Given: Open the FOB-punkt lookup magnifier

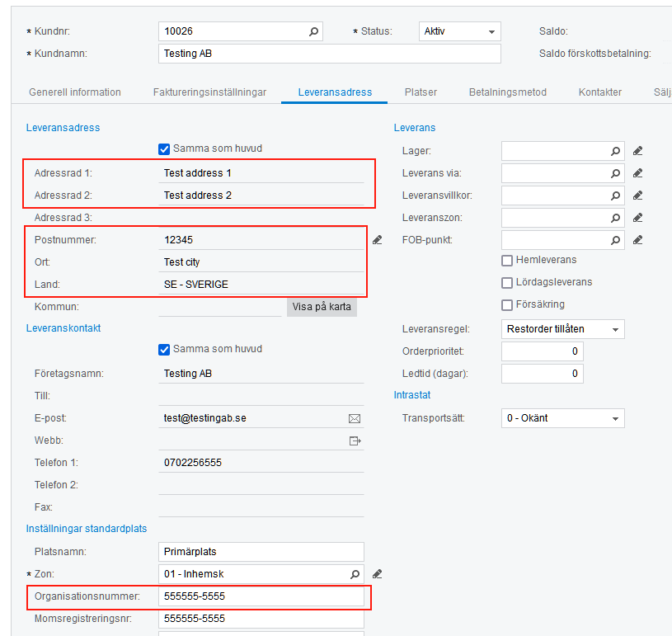Looking at the screenshot, I should pyautogui.click(x=615, y=239).
